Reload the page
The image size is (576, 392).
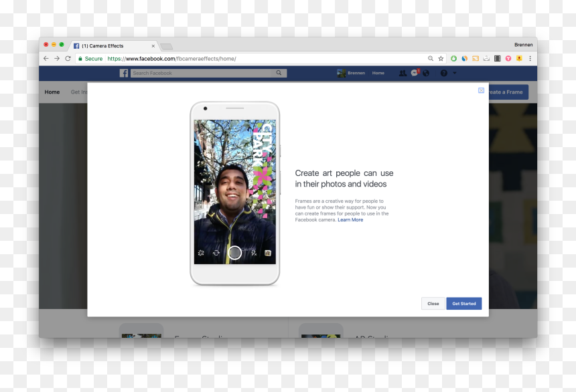[x=68, y=58]
